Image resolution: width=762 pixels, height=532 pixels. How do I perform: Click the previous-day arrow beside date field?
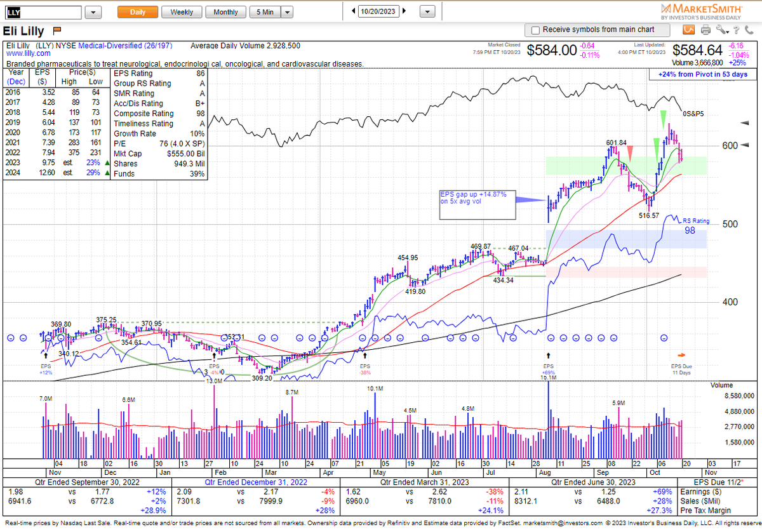[x=353, y=11]
